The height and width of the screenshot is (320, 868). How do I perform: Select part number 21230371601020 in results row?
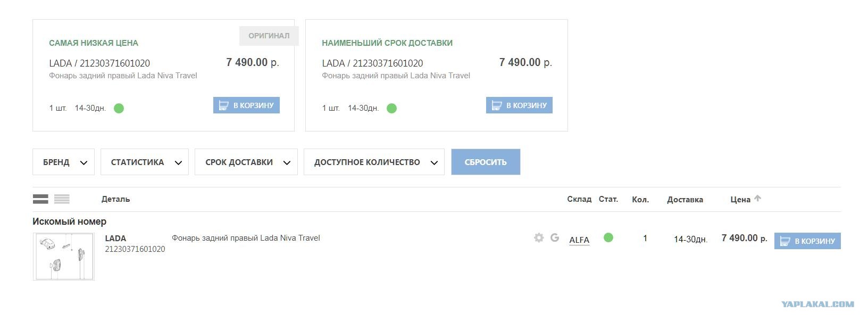[135, 249]
